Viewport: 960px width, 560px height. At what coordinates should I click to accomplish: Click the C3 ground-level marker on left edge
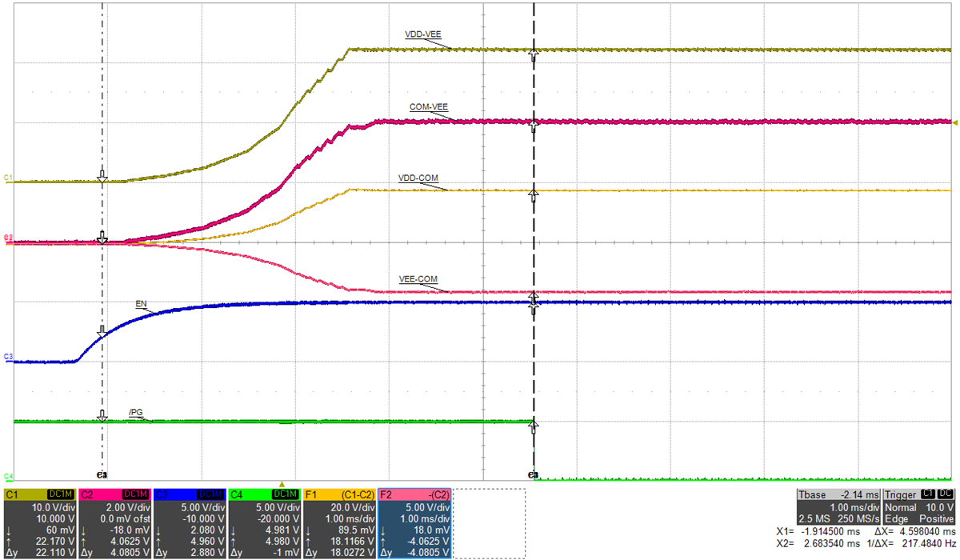6,362
